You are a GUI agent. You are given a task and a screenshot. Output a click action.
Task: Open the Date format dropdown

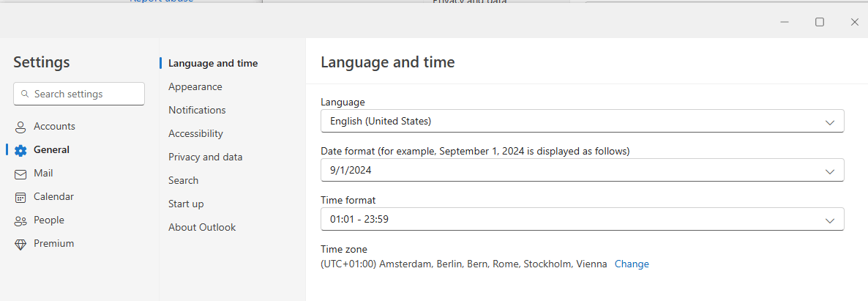(830, 171)
